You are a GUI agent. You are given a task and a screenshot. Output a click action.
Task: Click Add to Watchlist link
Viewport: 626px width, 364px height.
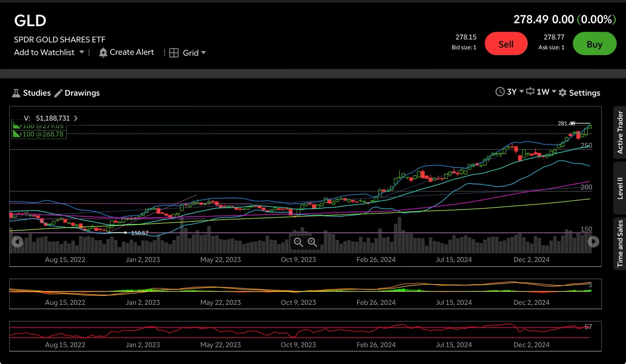coord(44,53)
